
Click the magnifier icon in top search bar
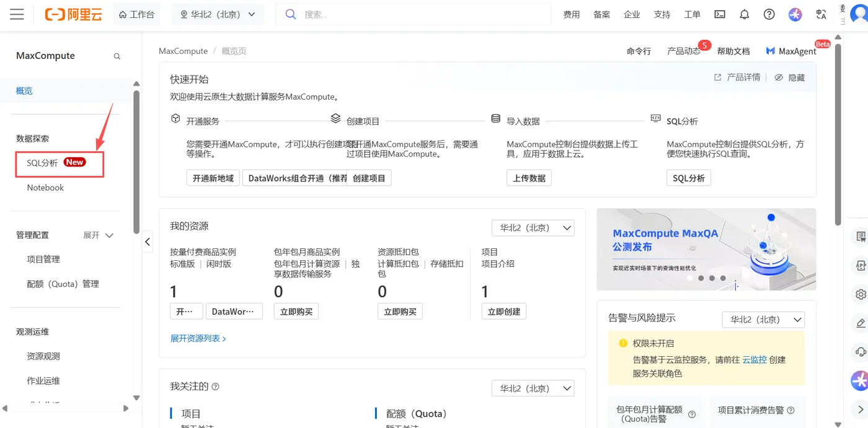point(290,14)
